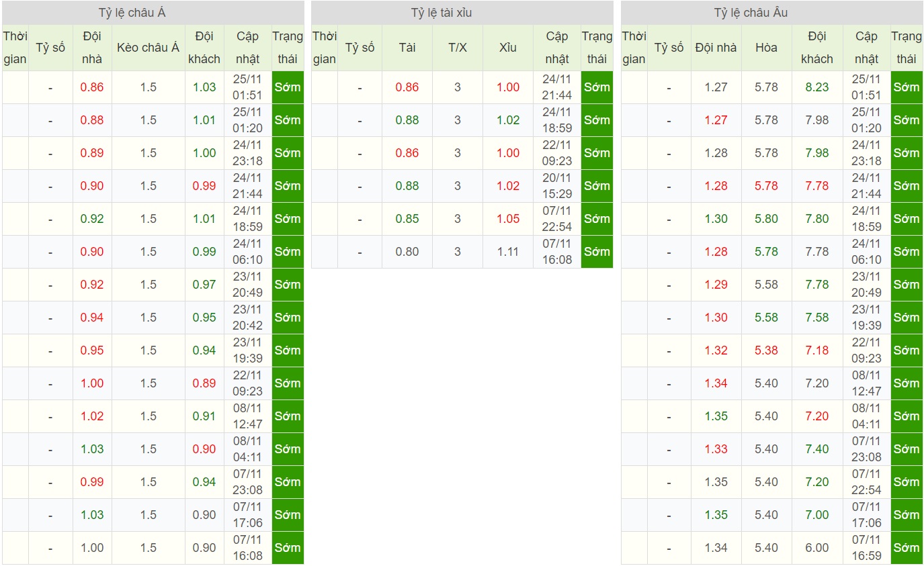Click European away odds 7.58

coord(817,318)
